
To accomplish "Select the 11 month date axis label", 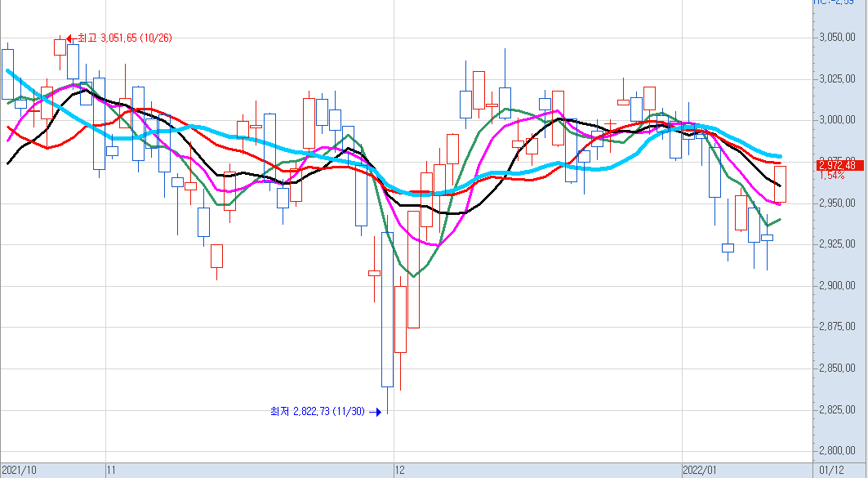I will coord(112,471).
